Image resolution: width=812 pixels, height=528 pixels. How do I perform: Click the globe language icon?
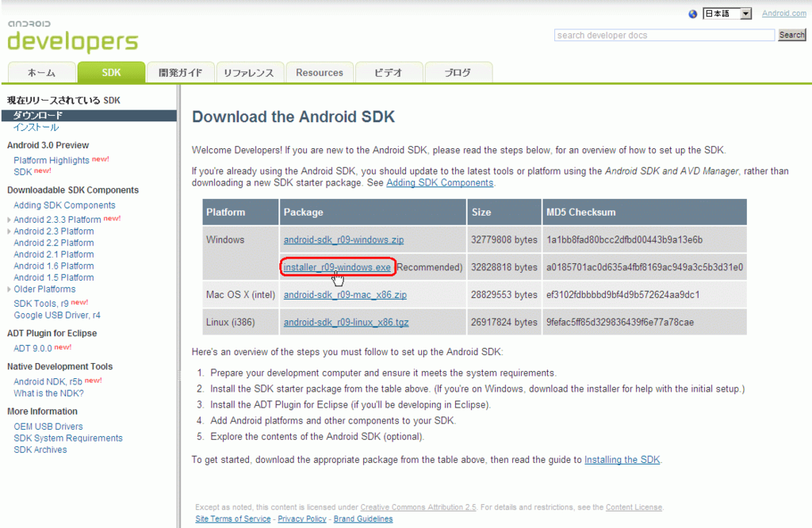point(693,14)
